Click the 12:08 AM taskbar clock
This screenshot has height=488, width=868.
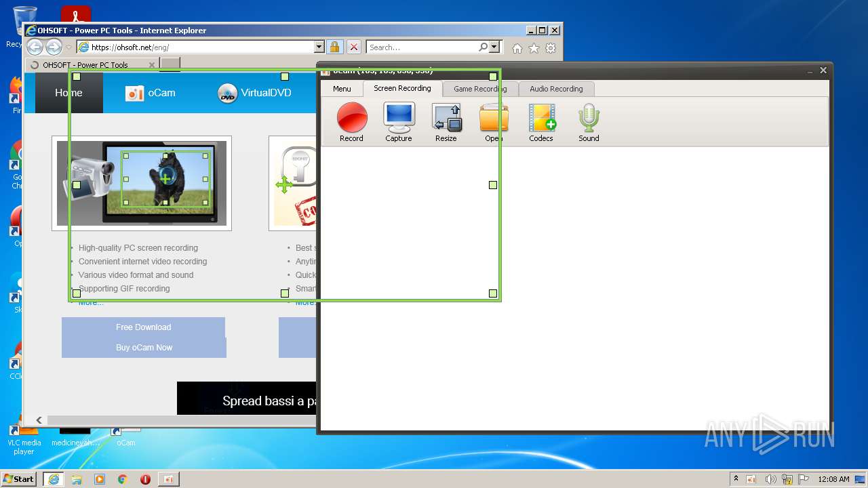coord(833,479)
